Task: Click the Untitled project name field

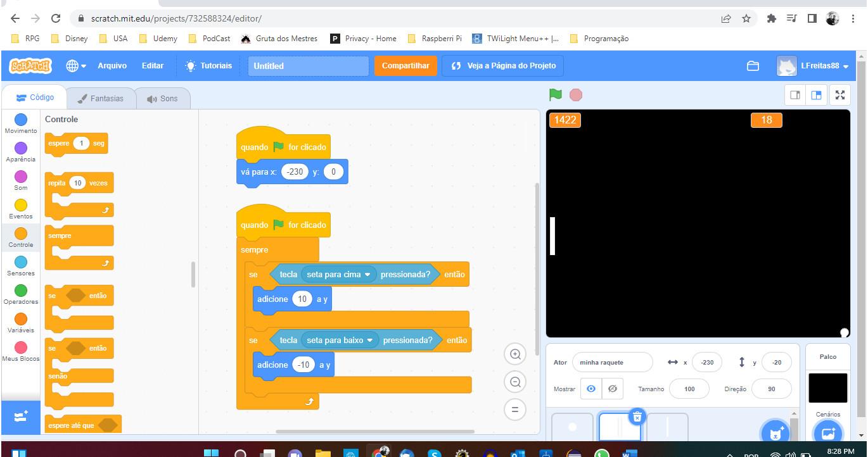Action: 308,66
